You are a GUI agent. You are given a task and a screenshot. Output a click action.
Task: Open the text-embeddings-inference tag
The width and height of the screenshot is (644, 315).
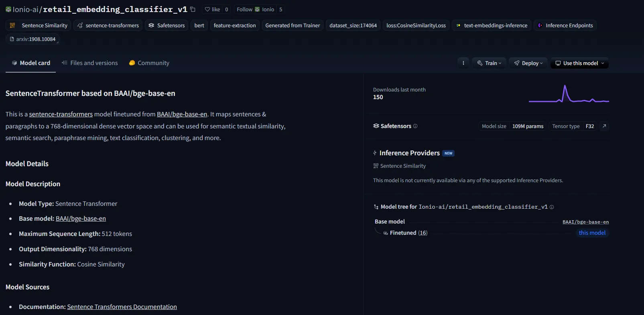coord(492,25)
